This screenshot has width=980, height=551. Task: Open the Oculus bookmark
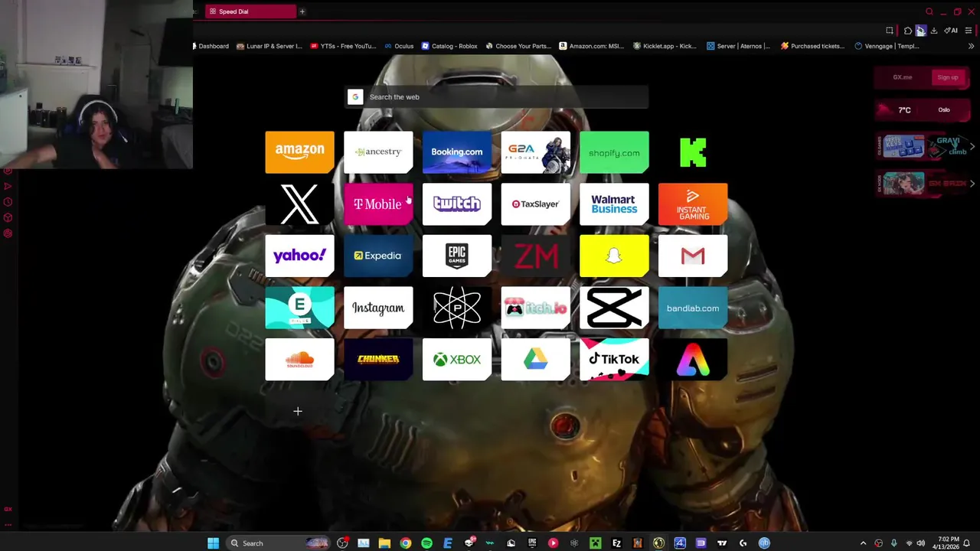[399, 46]
